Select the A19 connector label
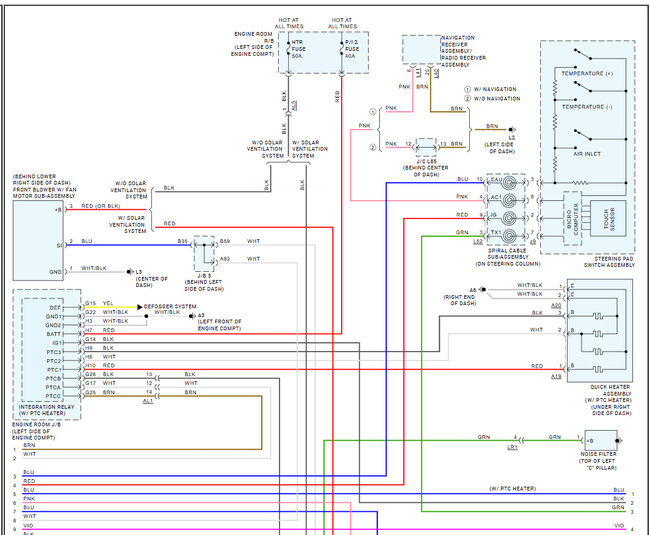This screenshot has width=650, height=535. point(556,376)
